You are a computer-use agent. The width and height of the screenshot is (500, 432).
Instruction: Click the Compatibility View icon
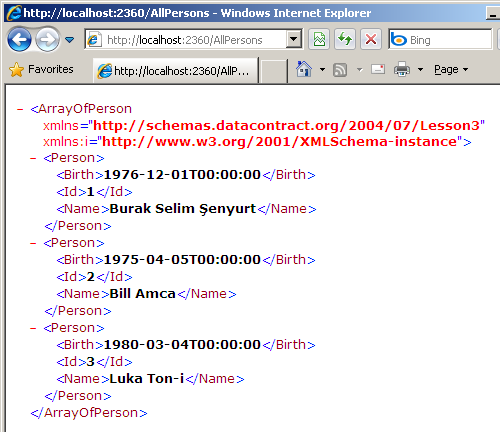[319, 39]
